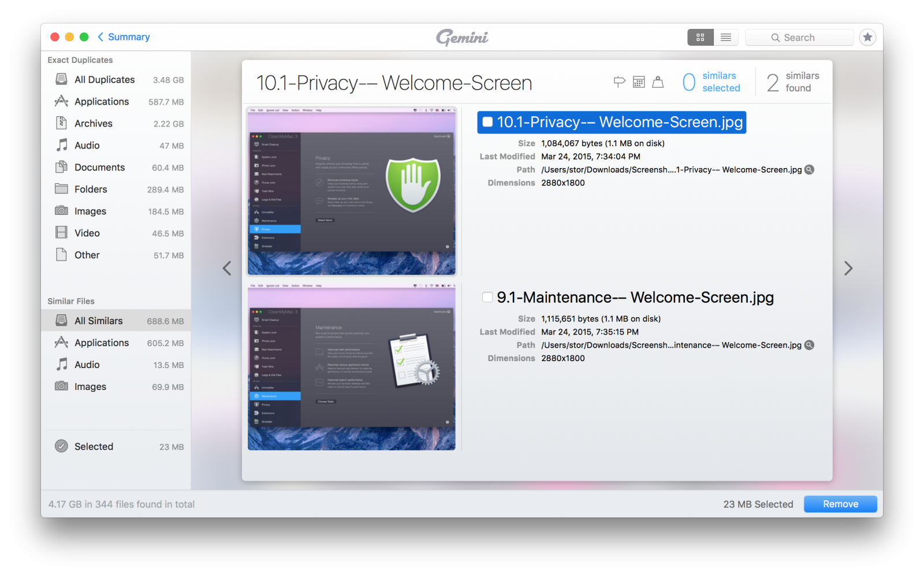
Task: Switch to grid view mode
Action: (700, 37)
